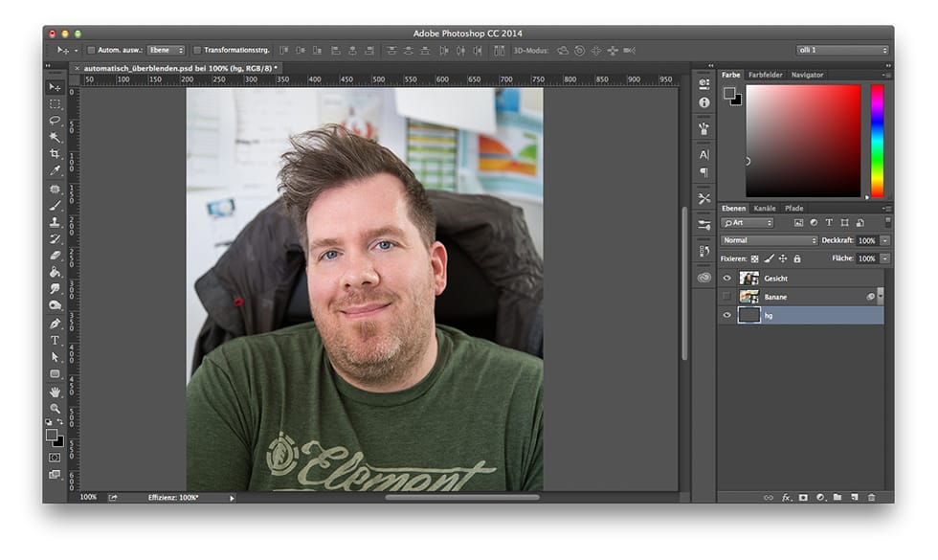Expand the status bar info arrow

[x=232, y=498]
